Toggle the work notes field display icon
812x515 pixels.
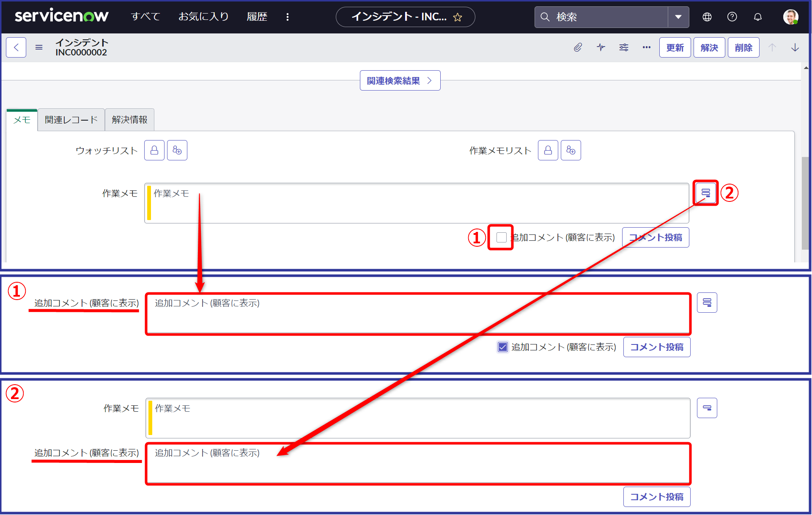coord(705,193)
